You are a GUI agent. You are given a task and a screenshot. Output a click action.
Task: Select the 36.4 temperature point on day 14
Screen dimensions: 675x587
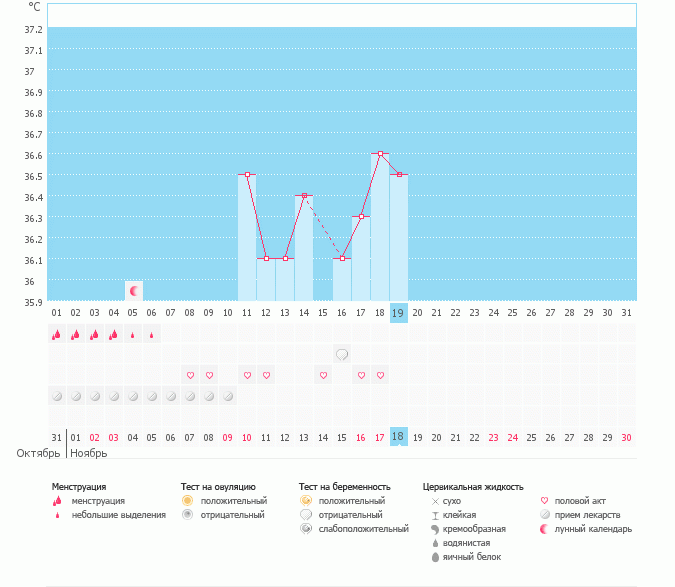coord(304,196)
